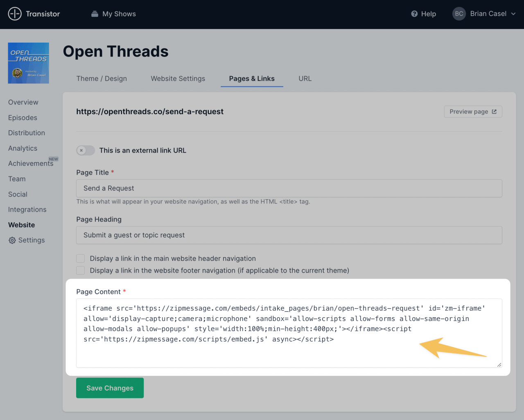Open the Website Settings tab

point(178,78)
